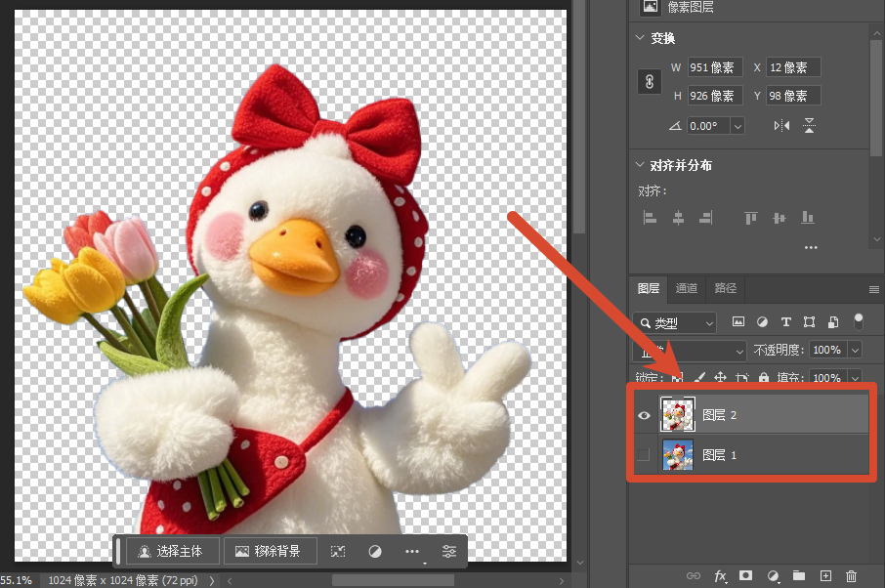Open status bar info arrow menu
The image size is (885, 588).
pos(212,580)
